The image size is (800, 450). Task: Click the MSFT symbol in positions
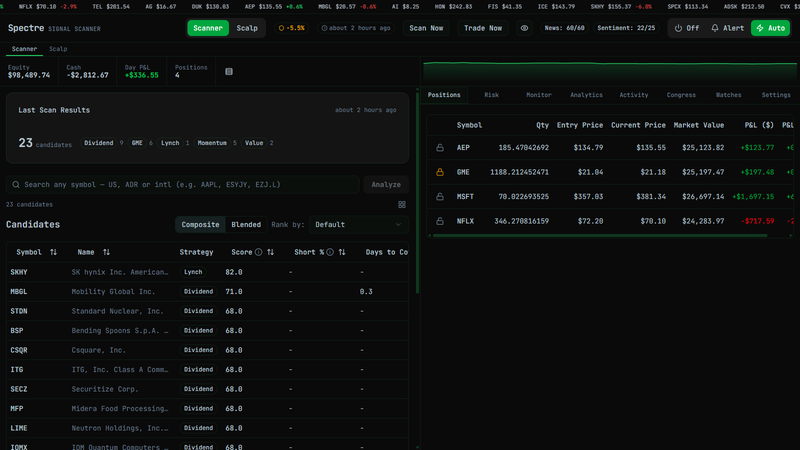(x=465, y=197)
